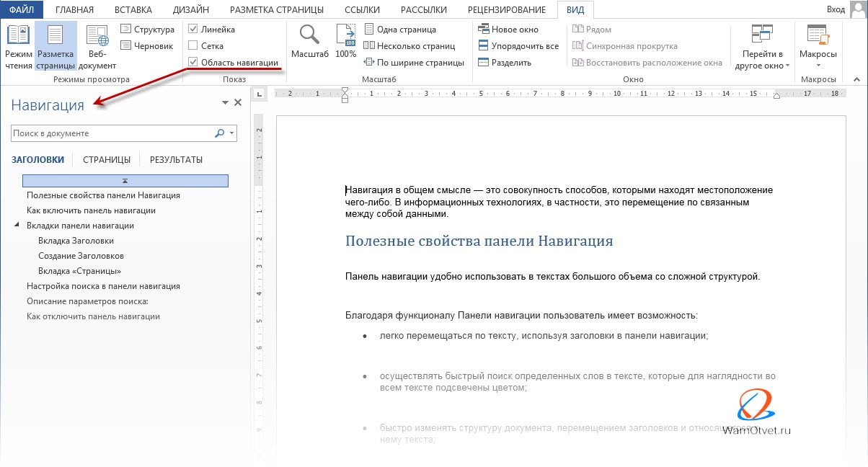Switch to СТРАНИЦЫ tab in navigation
The height and width of the screenshot is (467, 868).
(107, 160)
